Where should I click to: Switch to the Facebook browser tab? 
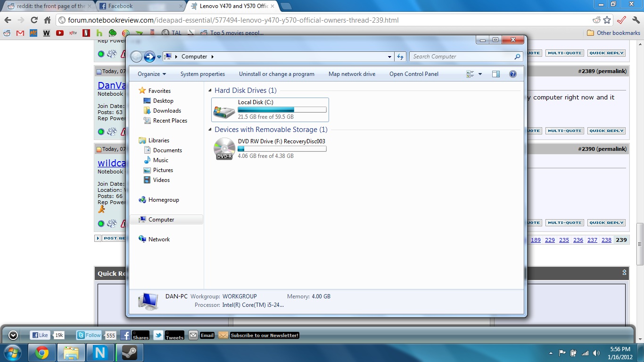[140, 6]
